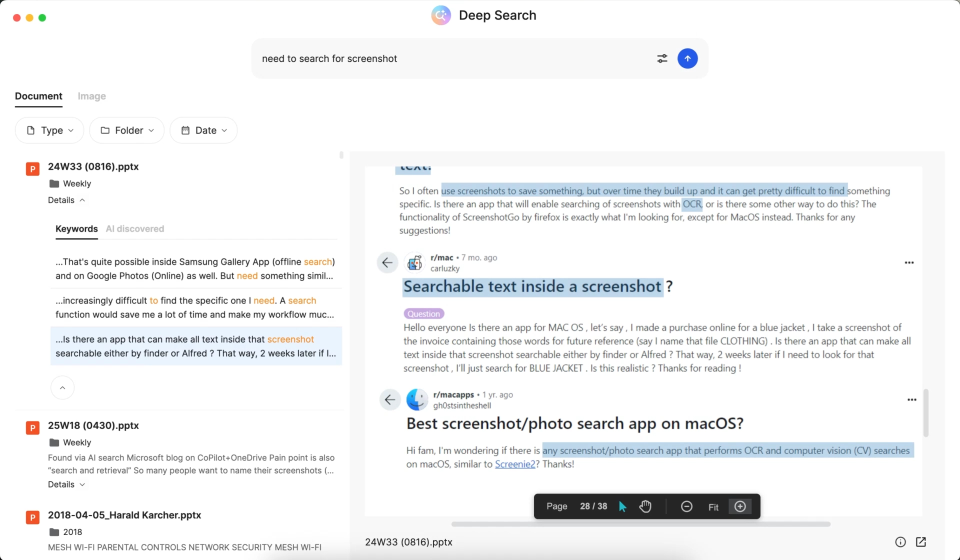Click PowerPoint icon of 2018-04-05_Harald Karcher.pptx
This screenshot has width=960, height=560.
coord(32,517)
